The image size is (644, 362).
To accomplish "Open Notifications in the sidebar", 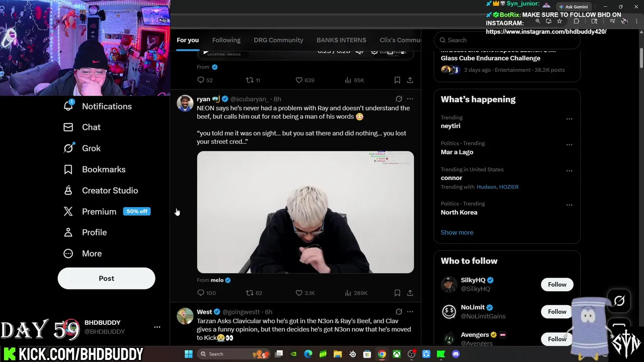I will 98,106.
